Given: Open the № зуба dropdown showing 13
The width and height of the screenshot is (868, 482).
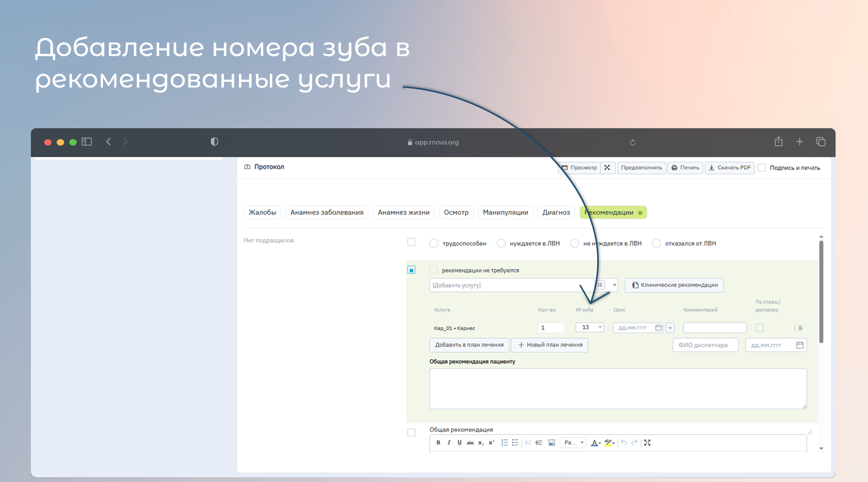Looking at the screenshot, I should click(590, 328).
